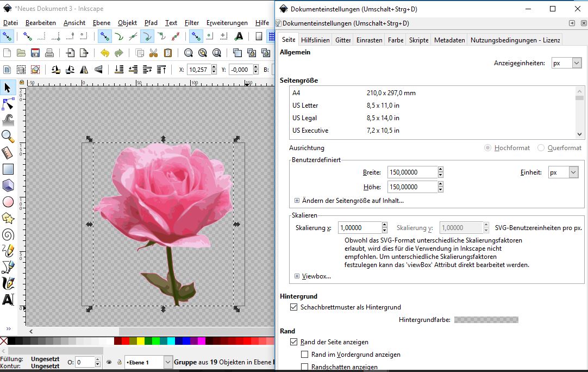Click the Breite width input field
This screenshot has height=372, width=588.
(412, 172)
